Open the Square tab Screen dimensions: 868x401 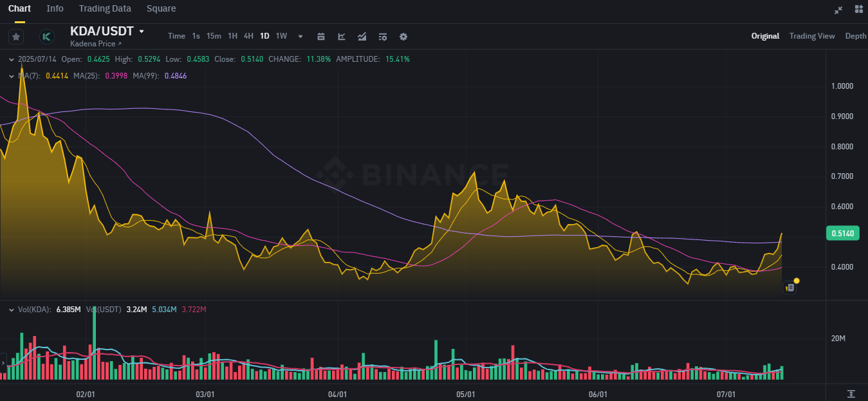point(161,8)
